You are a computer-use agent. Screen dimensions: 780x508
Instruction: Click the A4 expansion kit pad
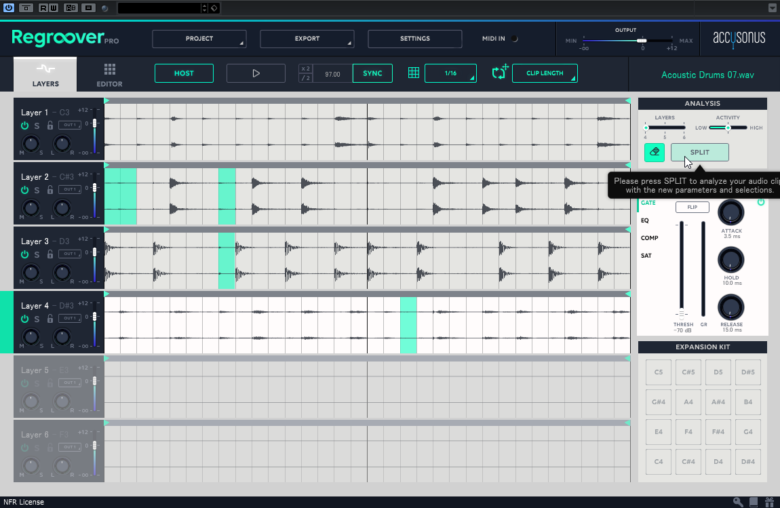pyautogui.click(x=688, y=402)
